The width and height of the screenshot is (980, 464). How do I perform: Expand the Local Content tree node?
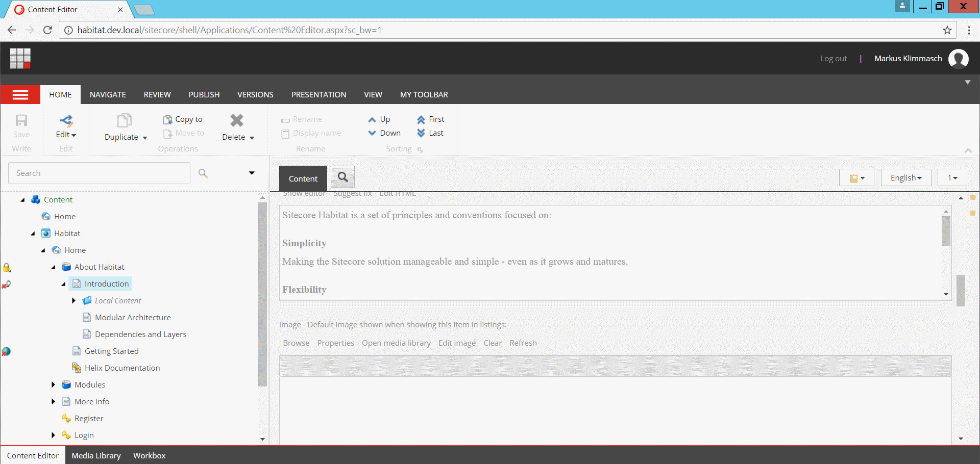point(73,301)
